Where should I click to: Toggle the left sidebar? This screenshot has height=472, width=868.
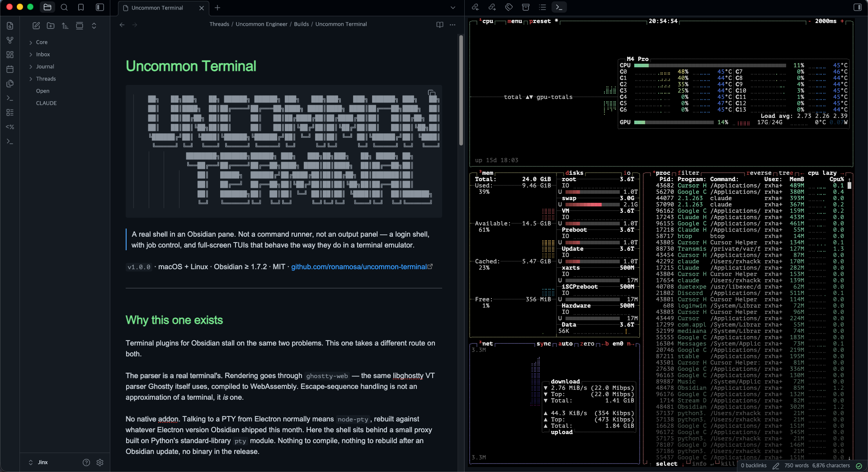click(100, 7)
